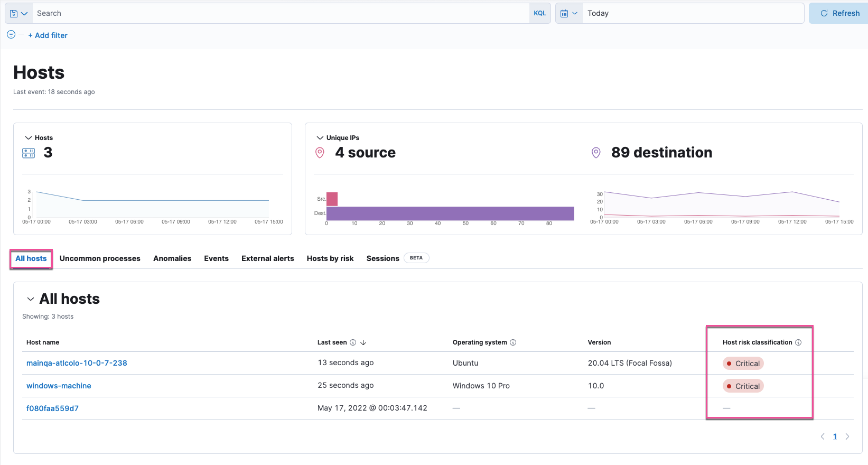Viewport: 868px width, 465px height.
Task: Switch to Uncommon processes tab
Action: click(100, 258)
